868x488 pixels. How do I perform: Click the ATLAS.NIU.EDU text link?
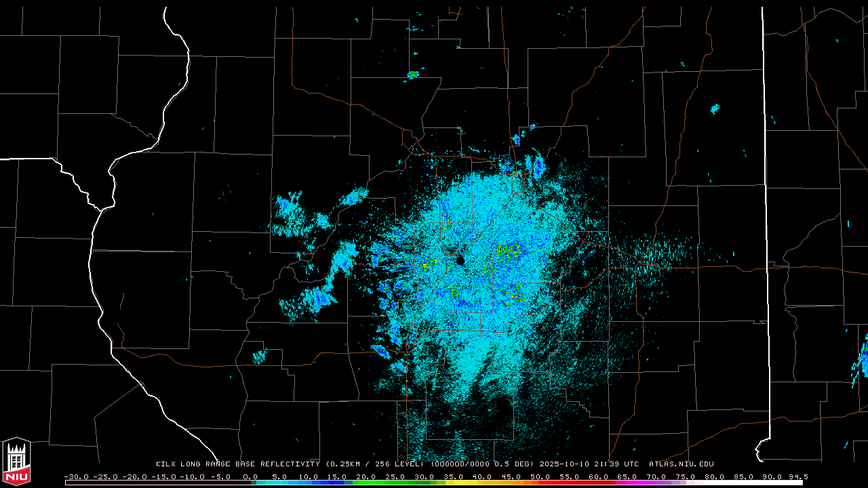[681, 464]
